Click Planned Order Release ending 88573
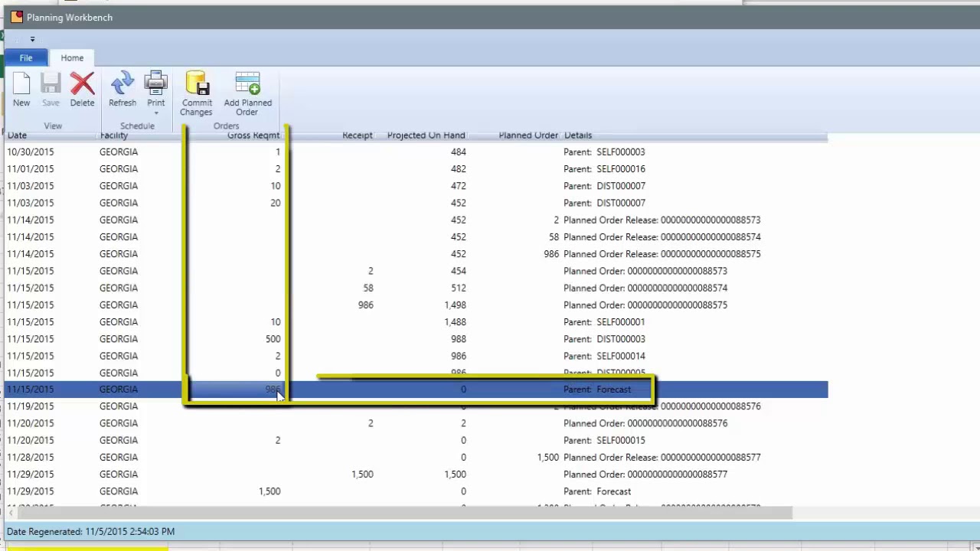The width and height of the screenshot is (980, 551). 661,220
